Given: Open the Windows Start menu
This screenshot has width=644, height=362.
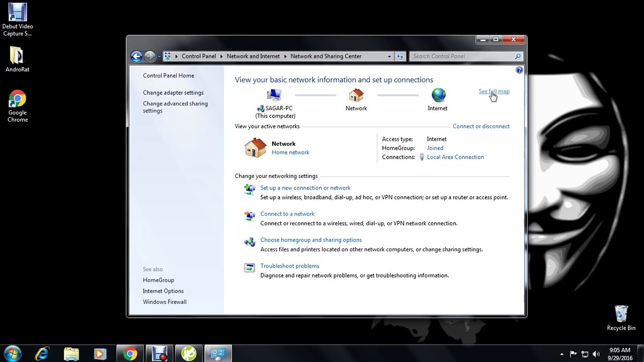Looking at the screenshot, I should pos(12,354).
